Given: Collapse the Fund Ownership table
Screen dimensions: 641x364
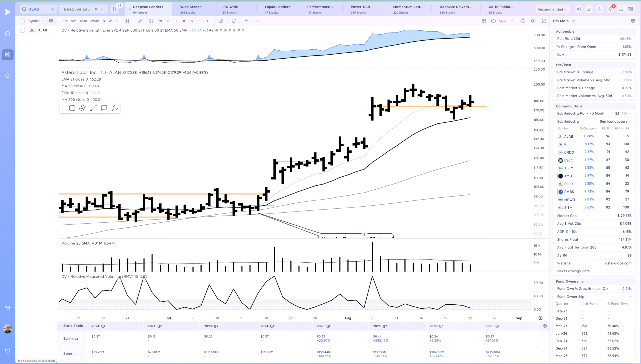Looking at the screenshot, I should [630, 297].
